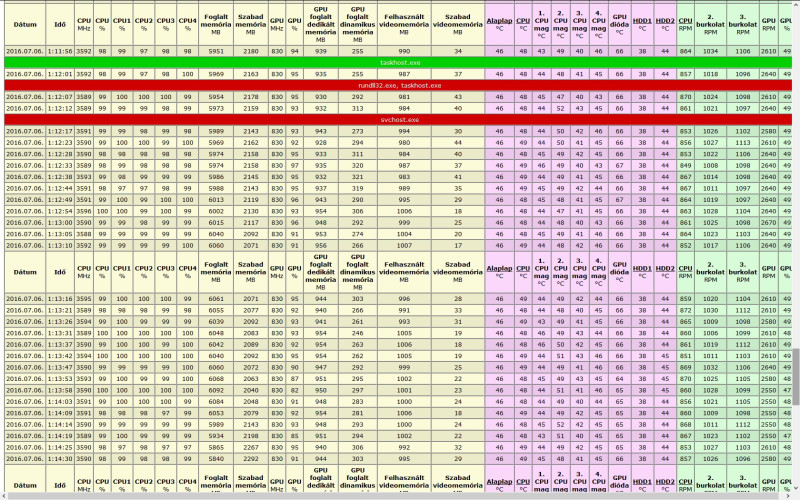
Task: Select GPU RPM value 2670
Action: point(769,222)
